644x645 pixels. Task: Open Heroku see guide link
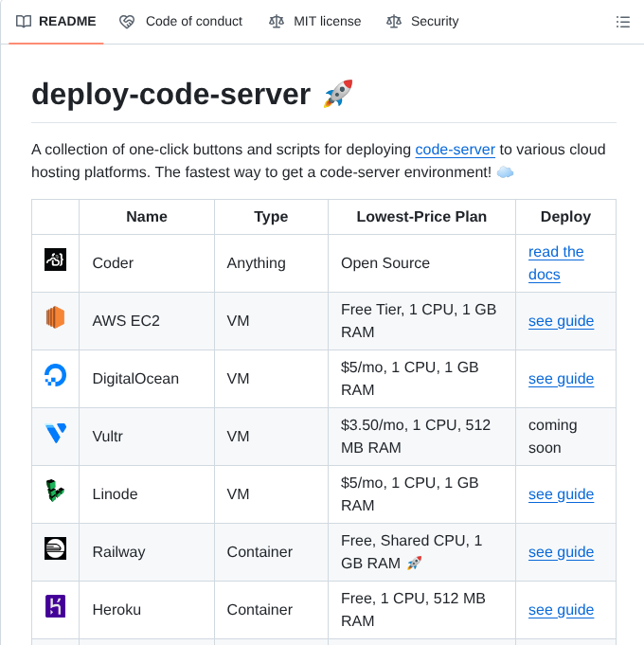pos(561,610)
